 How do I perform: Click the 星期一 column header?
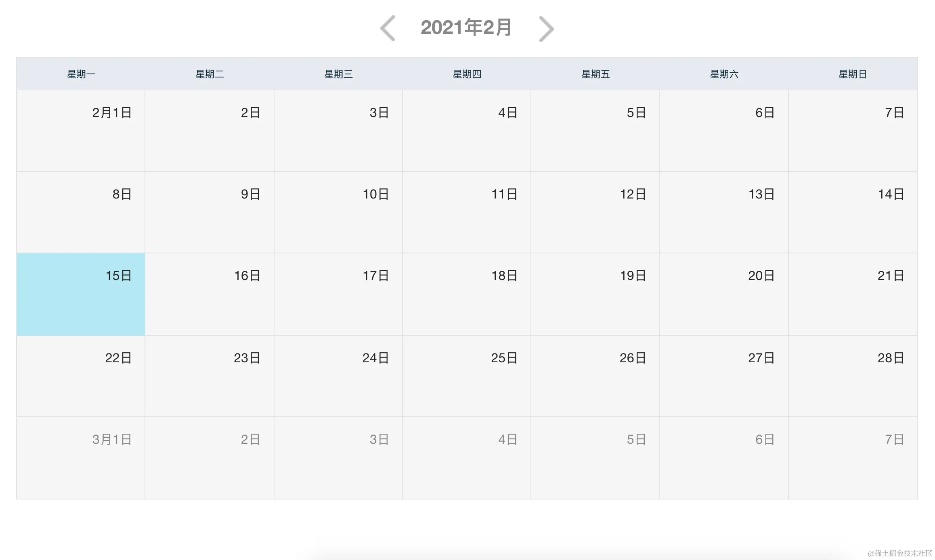pyautogui.click(x=81, y=74)
